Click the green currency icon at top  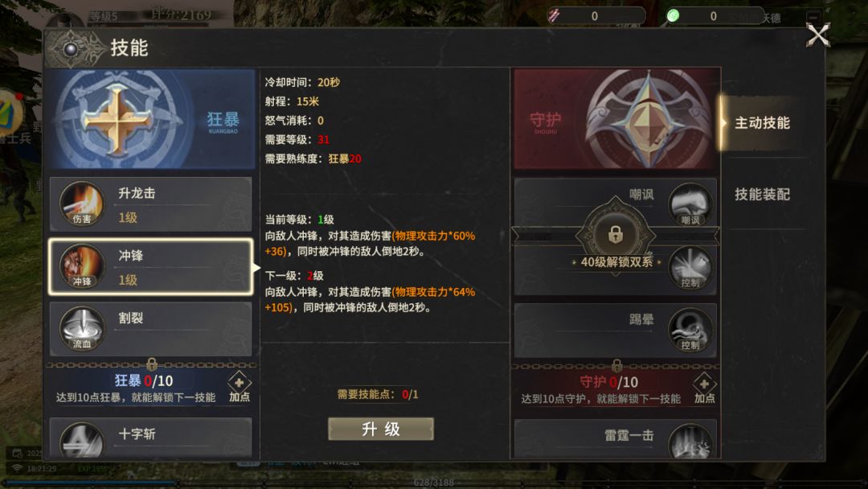(x=674, y=15)
